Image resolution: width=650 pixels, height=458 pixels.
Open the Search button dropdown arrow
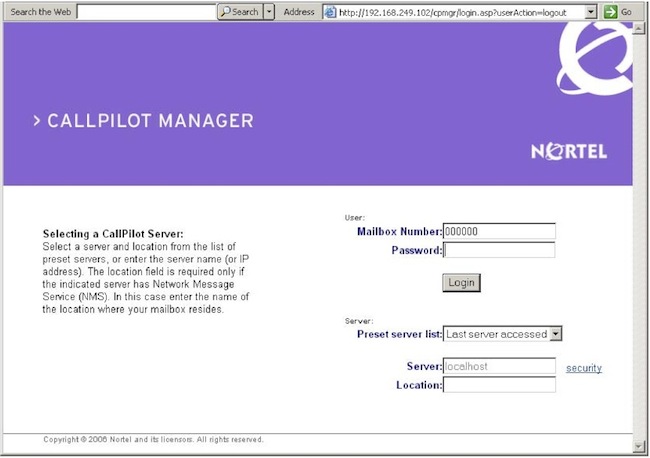[269, 12]
